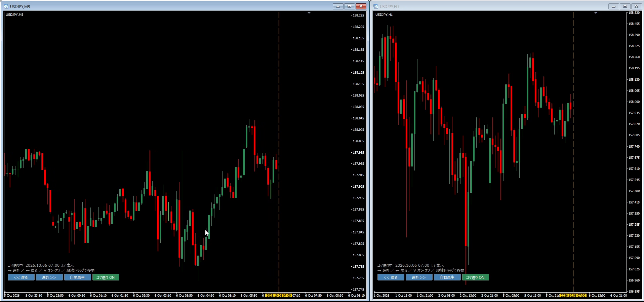The width and height of the screenshot is (644, 302).
Task: Click the chart shift triangle in H1 chart
Action: [x=596, y=13]
